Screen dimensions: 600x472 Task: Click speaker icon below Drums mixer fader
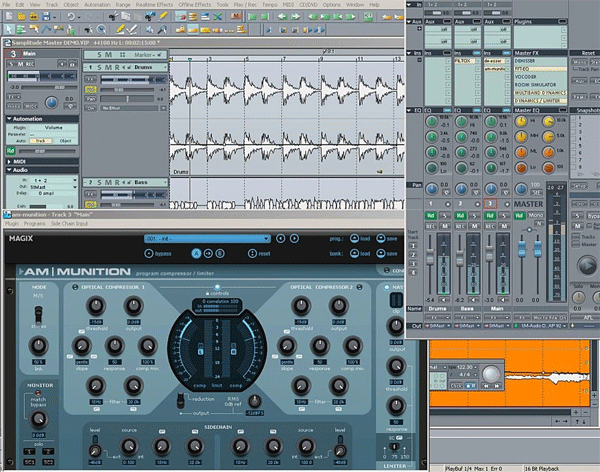[x=444, y=300]
